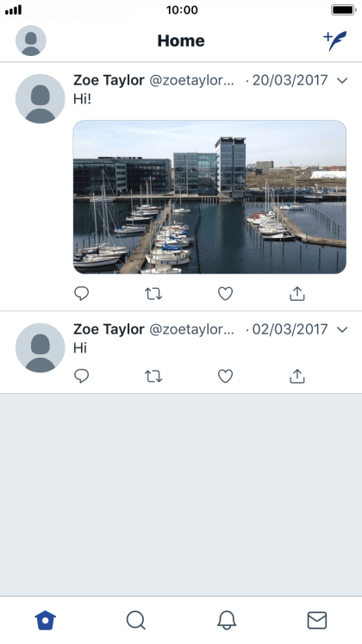The width and height of the screenshot is (362, 644).
Task: Open the Messages envelope tab
Action: pyautogui.click(x=317, y=620)
